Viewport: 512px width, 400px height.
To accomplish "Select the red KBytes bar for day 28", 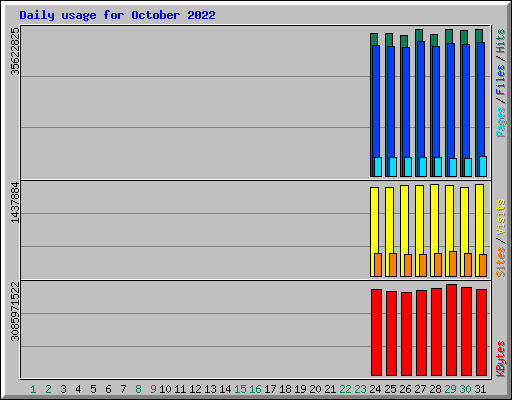I will (436, 332).
